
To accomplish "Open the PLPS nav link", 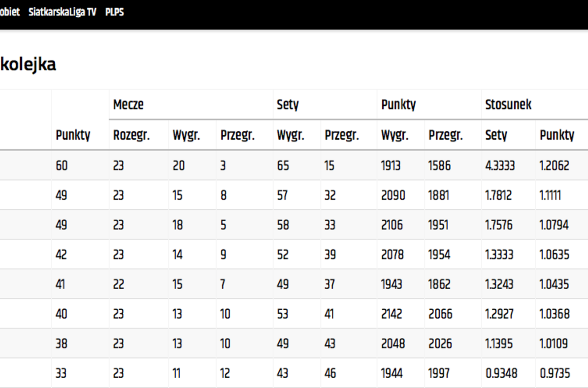I will pyautogui.click(x=114, y=12).
